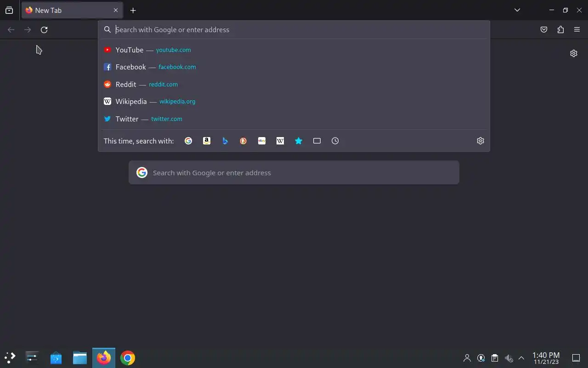Open the Facebook suggestion

coord(294,67)
